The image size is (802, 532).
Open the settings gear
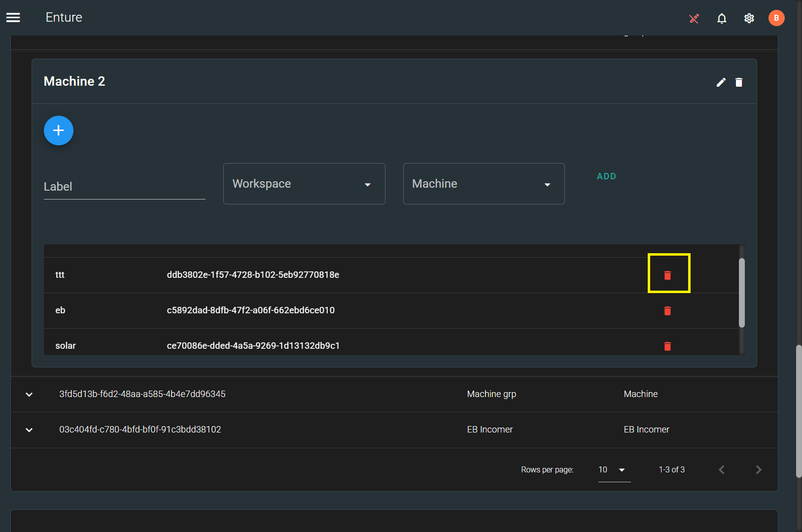click(749, 19)
